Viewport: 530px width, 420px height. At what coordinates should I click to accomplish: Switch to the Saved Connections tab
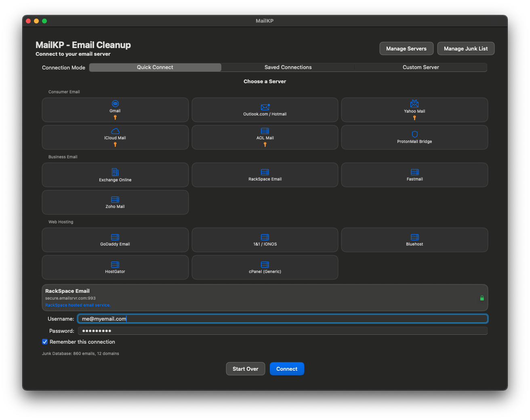[x=288, y=67]
